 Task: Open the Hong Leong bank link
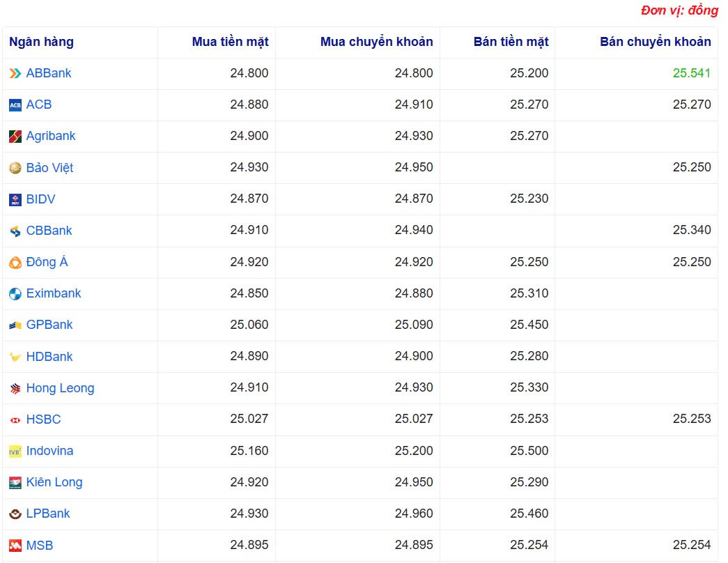pyautogui.click(x=60, y=388)
